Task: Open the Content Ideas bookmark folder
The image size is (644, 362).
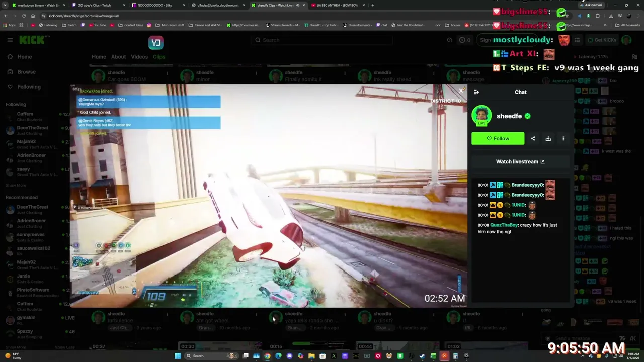Action: coord(131,25)
